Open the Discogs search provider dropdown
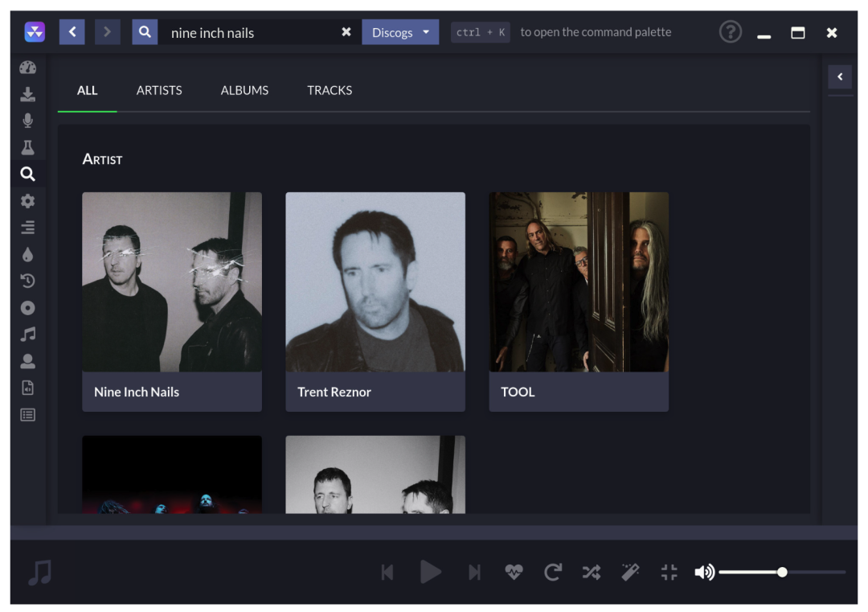Viewport: 868px width, 612px height. point(400,32)
